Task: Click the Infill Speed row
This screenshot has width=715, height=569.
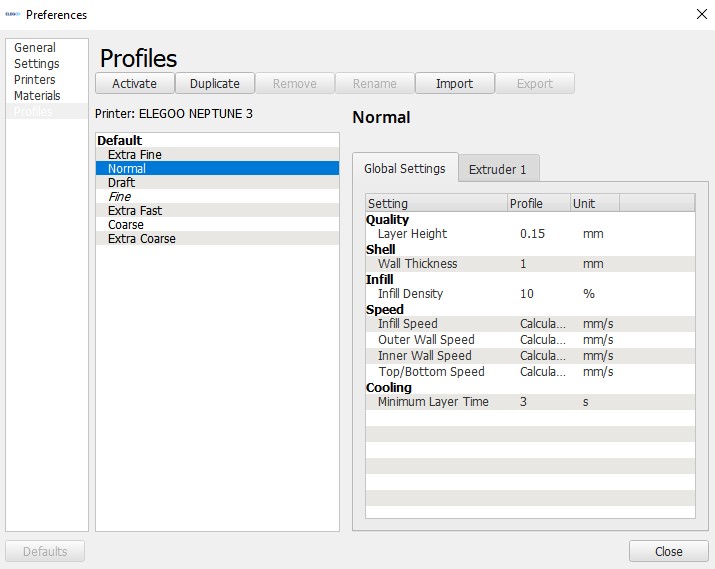Action: (x=530, y=324)
